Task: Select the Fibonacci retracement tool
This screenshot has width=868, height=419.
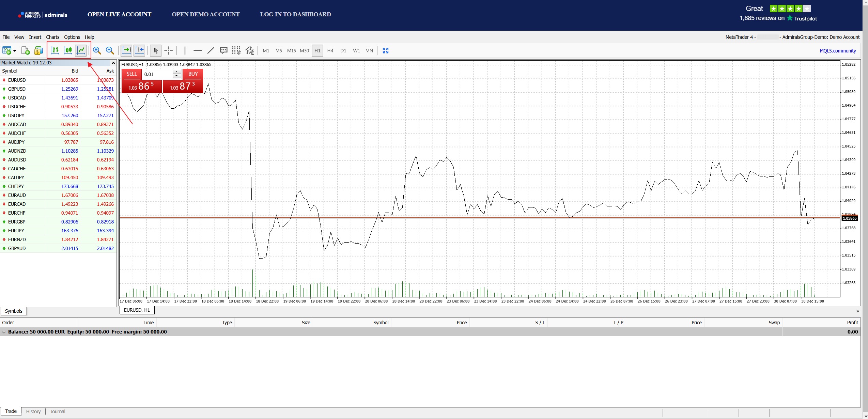Action: [236, 51]
